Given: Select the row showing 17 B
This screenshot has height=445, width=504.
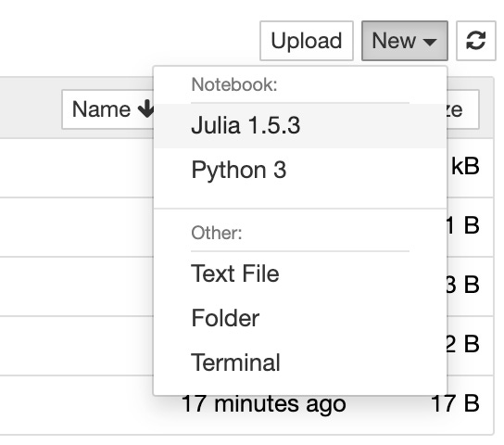Looking at the screenshot, I should coord(246,405).
